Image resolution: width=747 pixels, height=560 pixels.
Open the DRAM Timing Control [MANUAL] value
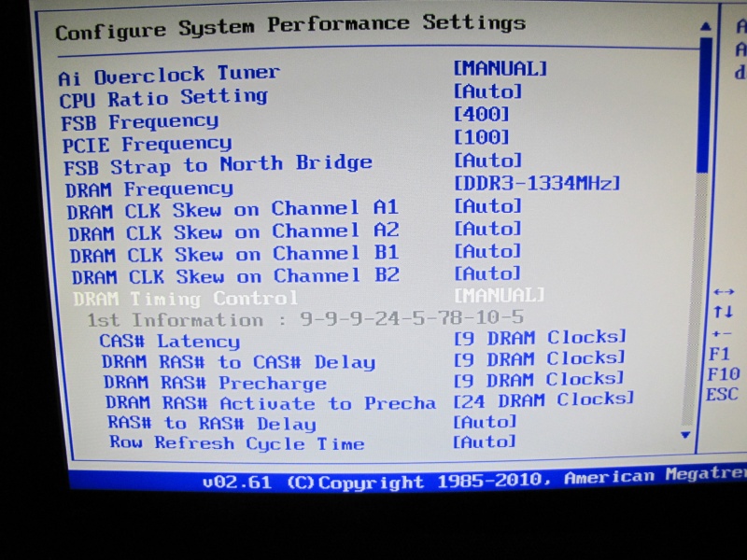click(x=499, y=295)
